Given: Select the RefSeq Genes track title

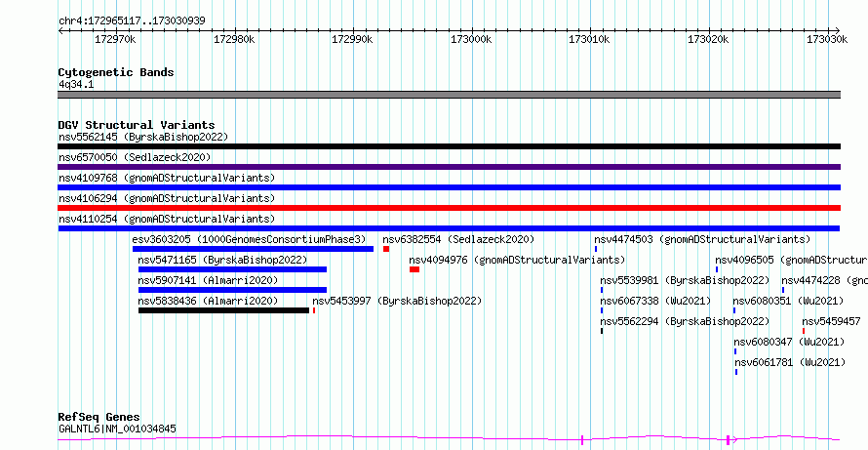Looking at the screenshot, I should 99,418.
